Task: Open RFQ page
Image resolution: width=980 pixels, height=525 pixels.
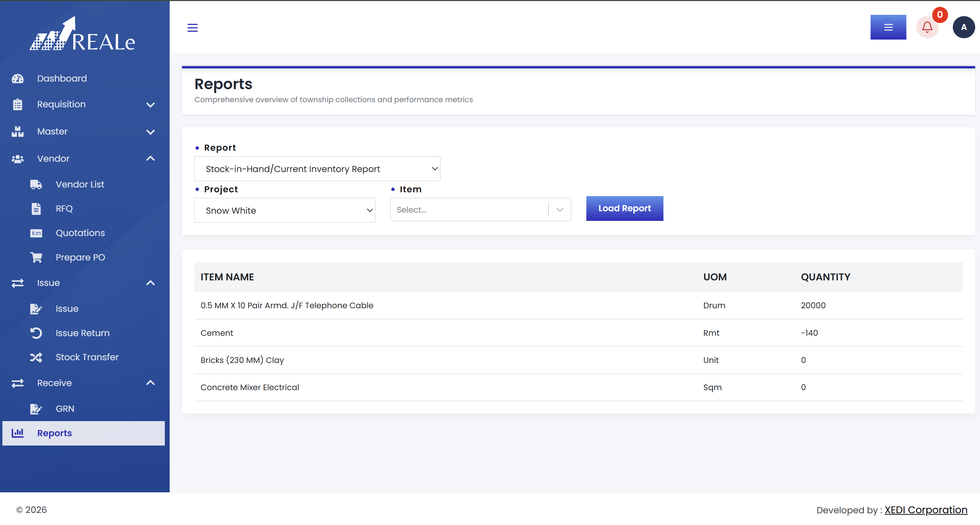Action: [x=64, y=208]
